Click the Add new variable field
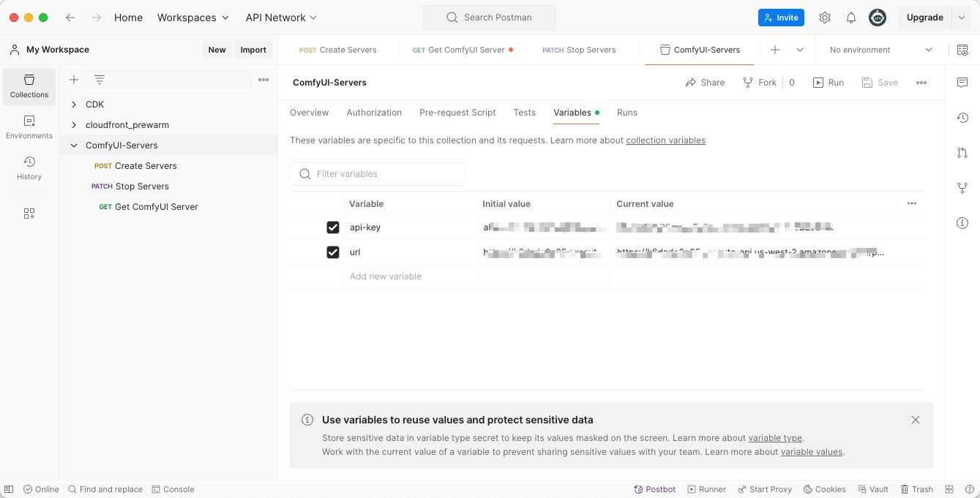 click(x=410, y=276)
